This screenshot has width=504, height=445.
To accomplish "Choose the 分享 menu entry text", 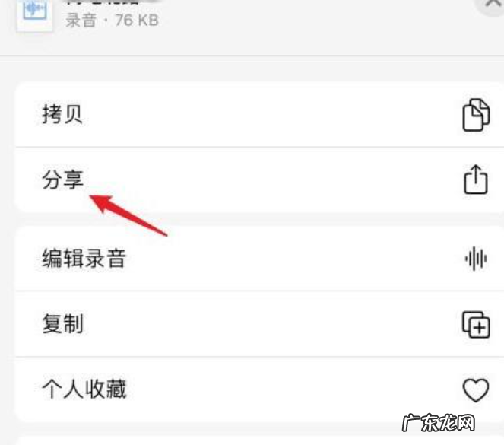I will click(x=62, y=180).
